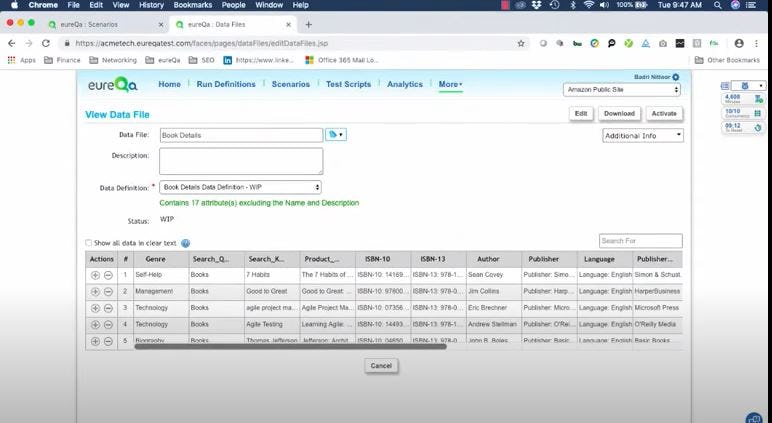
Task: Click the Dropbox menu bar icon
Action: tap(537, 5)
